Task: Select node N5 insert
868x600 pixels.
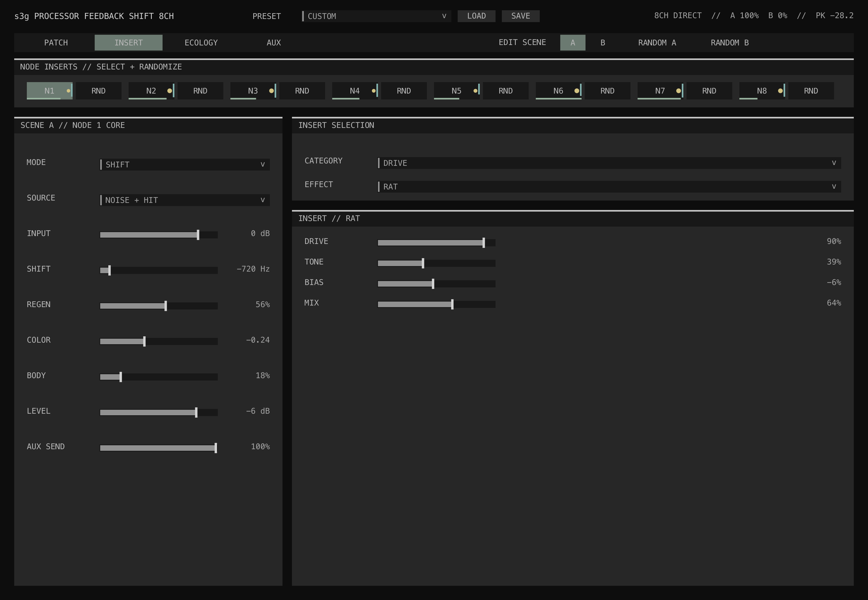Action: click(x=457, y=91)
